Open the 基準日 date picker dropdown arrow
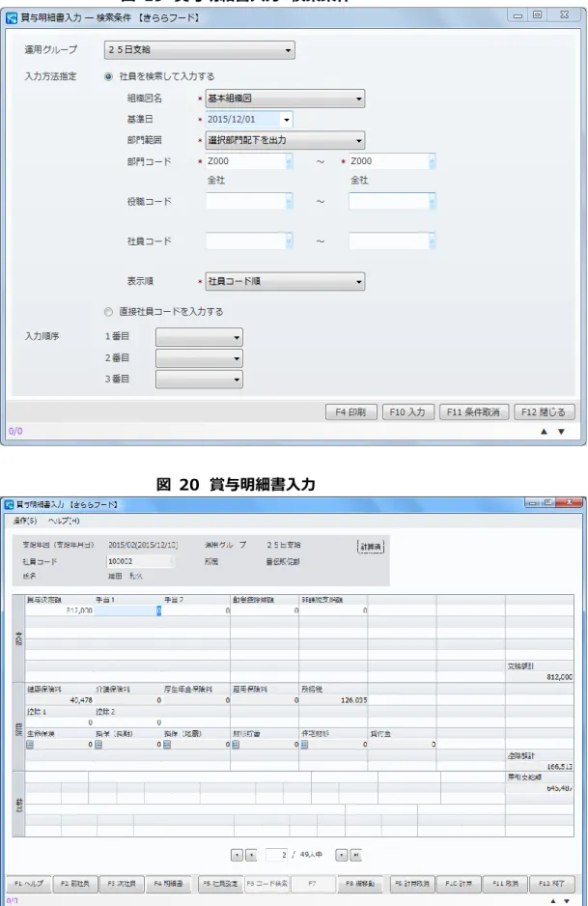The width and height of the screenshot is (588, 906). pos(287,120)
